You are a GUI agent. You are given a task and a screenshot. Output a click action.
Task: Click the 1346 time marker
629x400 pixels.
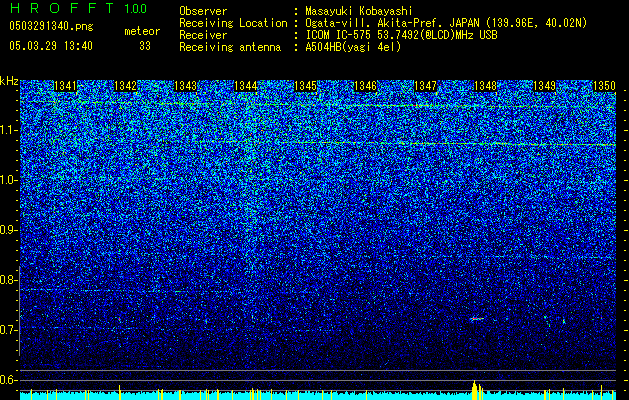click(365, 86)
